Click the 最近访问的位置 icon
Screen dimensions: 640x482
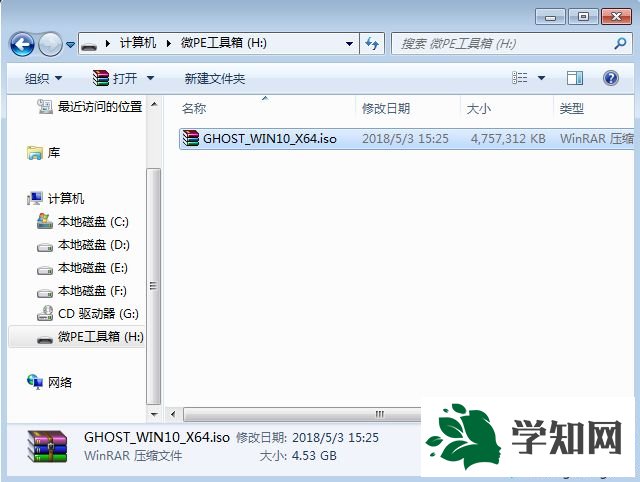(44, 106)
